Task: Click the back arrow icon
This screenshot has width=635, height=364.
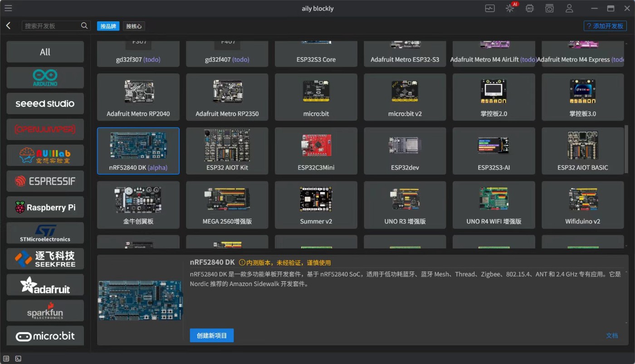Action: [8, 26]
